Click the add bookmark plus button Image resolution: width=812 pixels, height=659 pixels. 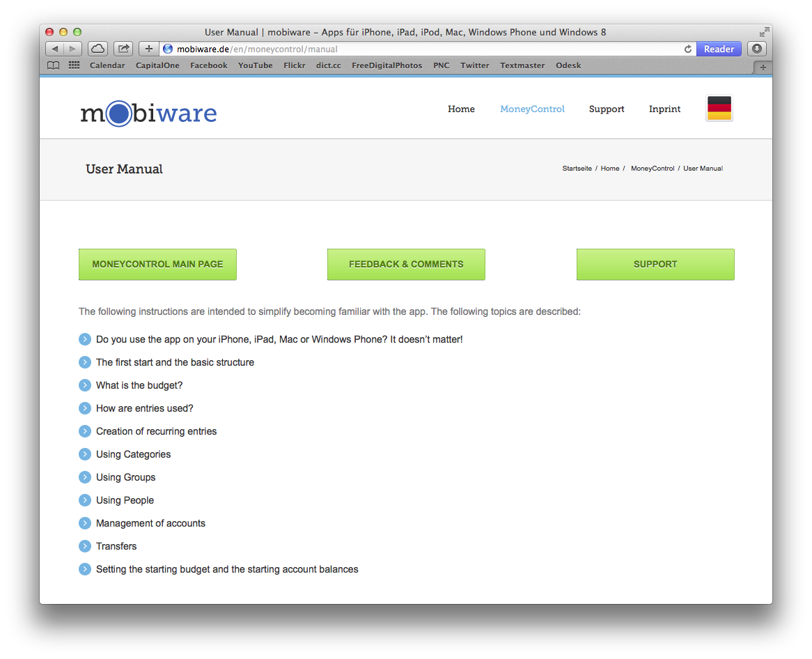(148, 49)
